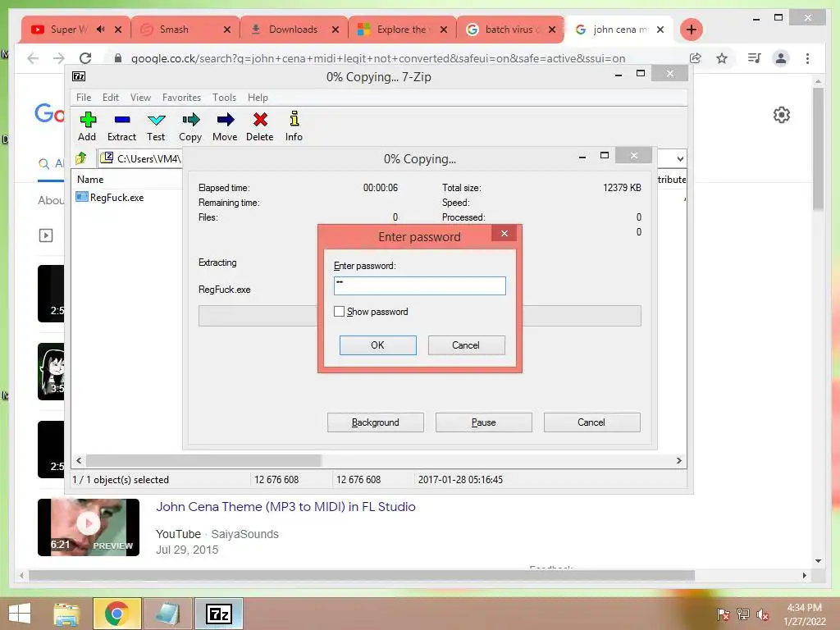Open the Help menu in 7-Zip
The width and height of the screenshot is (840, 630).
pyautogui.click(x=258, y=98)
